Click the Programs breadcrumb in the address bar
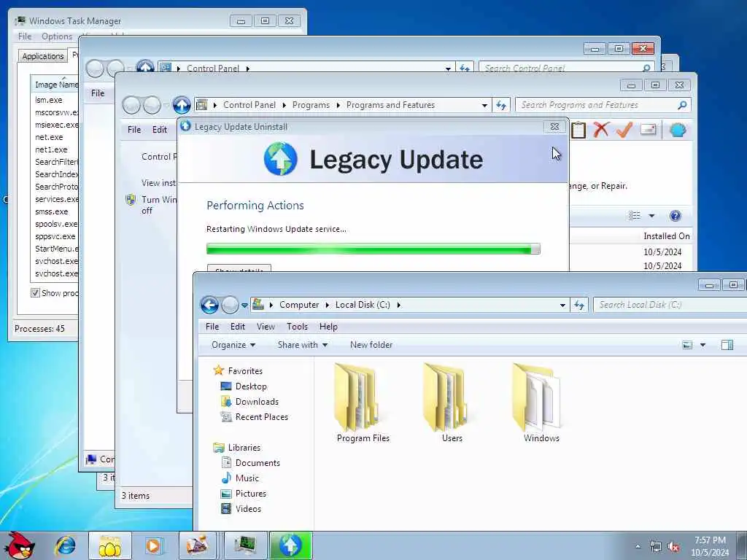 click(x=311, y=105)
